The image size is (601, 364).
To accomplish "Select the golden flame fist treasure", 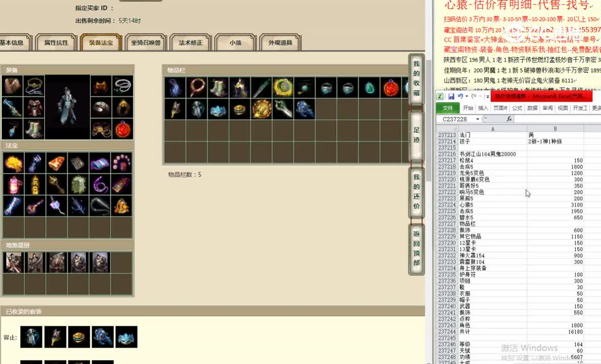I will [13, 163].
